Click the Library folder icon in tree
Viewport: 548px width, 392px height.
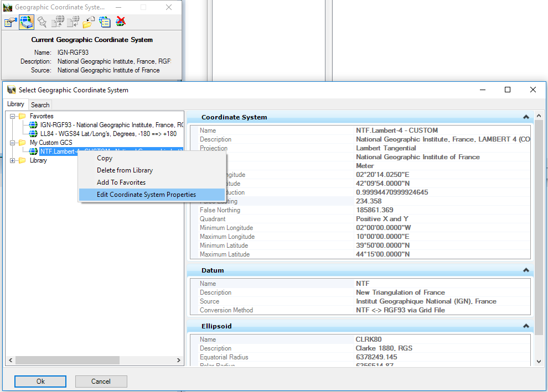click(x=22, y=160)
